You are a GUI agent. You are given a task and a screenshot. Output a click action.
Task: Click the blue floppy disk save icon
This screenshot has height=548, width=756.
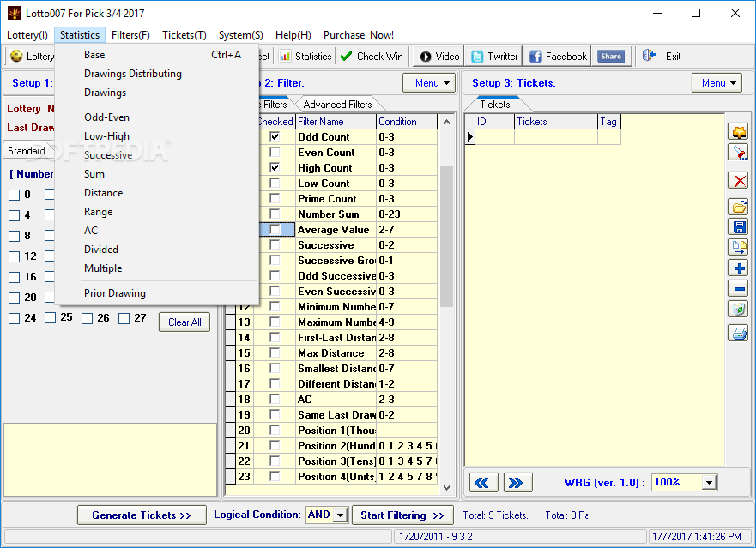coord(738,227)
